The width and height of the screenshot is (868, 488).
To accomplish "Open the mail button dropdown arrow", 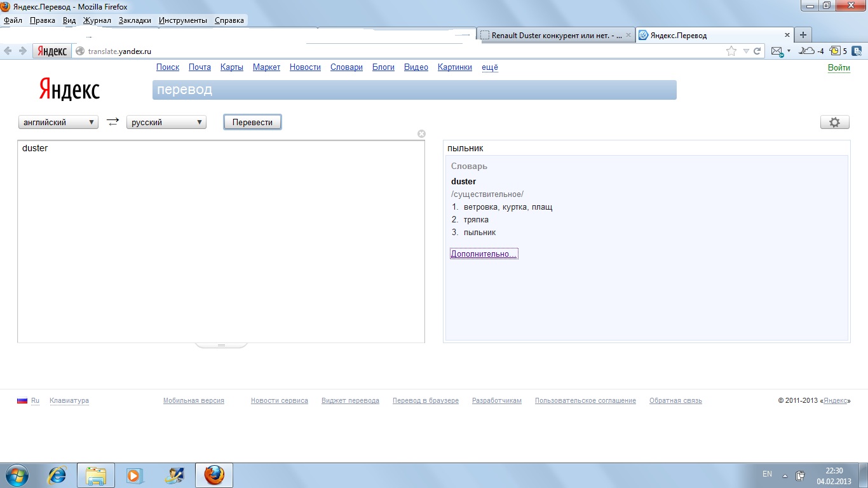I will pyautogui.click(x=789, y=51).
